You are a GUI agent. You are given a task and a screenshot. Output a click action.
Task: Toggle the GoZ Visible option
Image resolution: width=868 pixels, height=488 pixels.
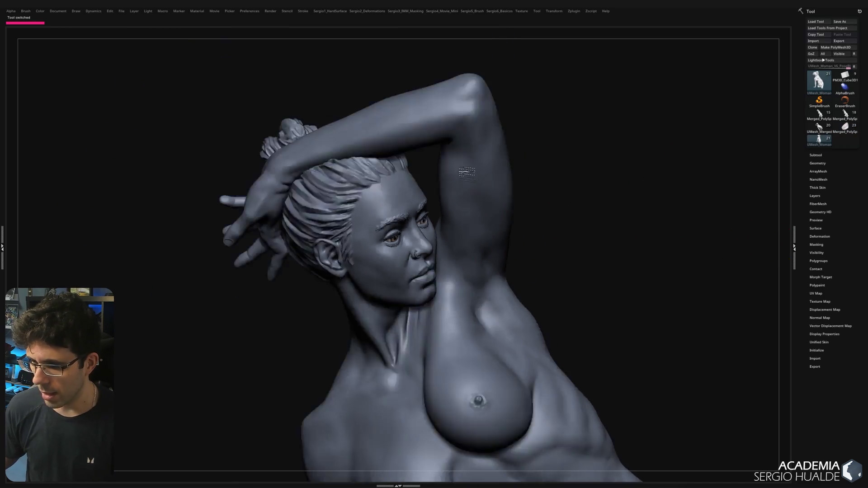(839, 54)
